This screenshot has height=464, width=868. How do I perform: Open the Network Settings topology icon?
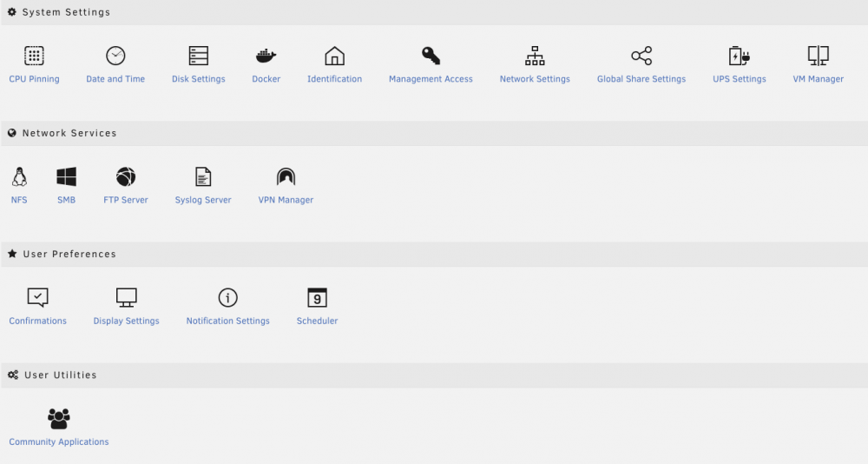click(x=535, y=56)
